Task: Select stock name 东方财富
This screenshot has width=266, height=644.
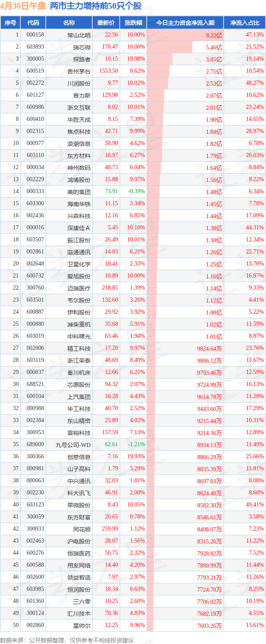Action: click(79, 517)
